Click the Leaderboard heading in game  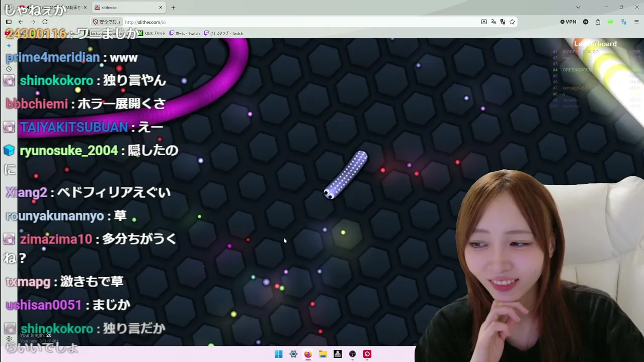coord(596,44)
